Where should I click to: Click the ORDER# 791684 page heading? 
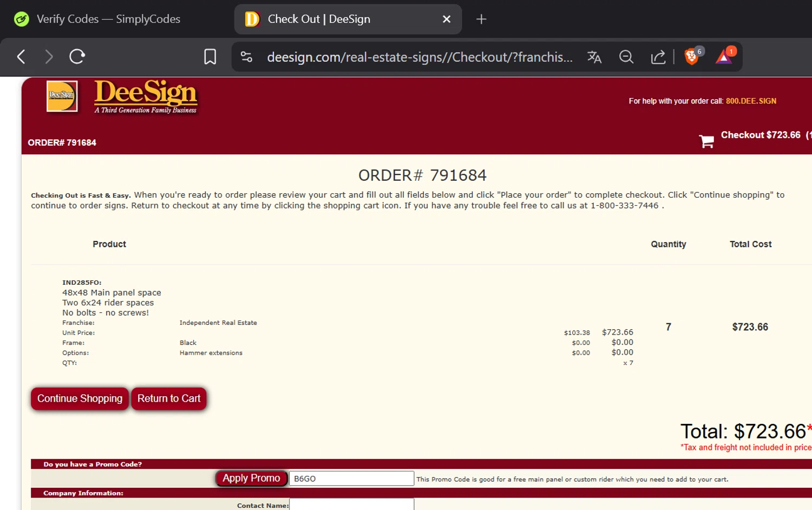[x=422, y=175]
